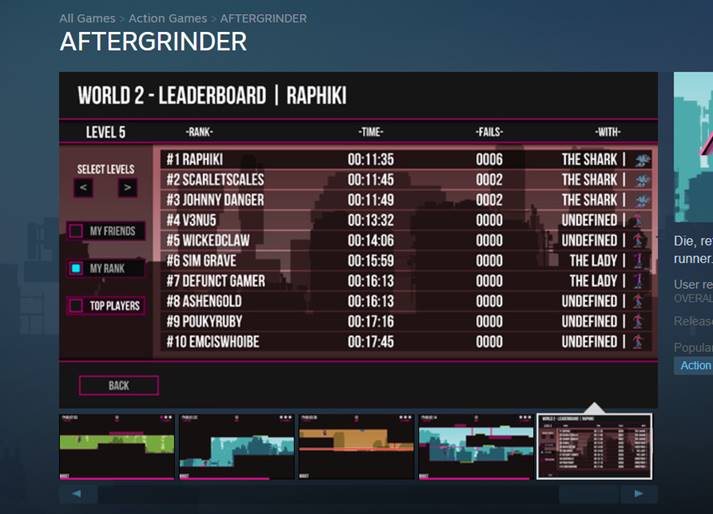Click the character icon in Emciswhoibe row

click(x=637, y=342)
